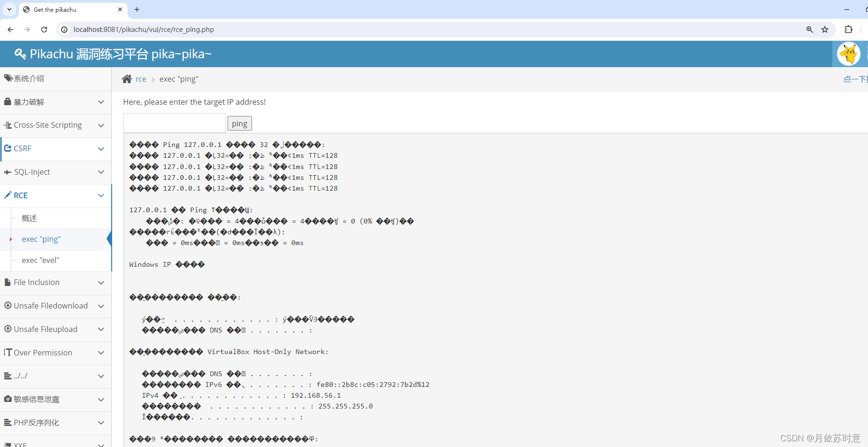Click the Unsafe Fileupload upload icon

coord(8,329)
